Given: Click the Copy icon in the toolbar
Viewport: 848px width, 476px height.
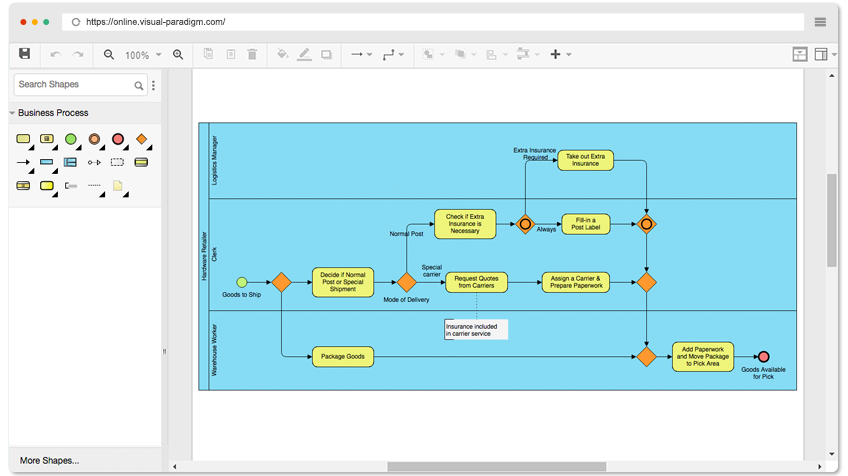Looking at the screenshot, I should 208,54.
